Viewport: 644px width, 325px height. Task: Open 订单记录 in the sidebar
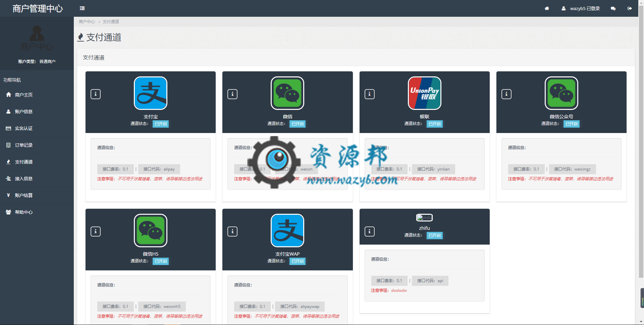(x=37, y=145)
